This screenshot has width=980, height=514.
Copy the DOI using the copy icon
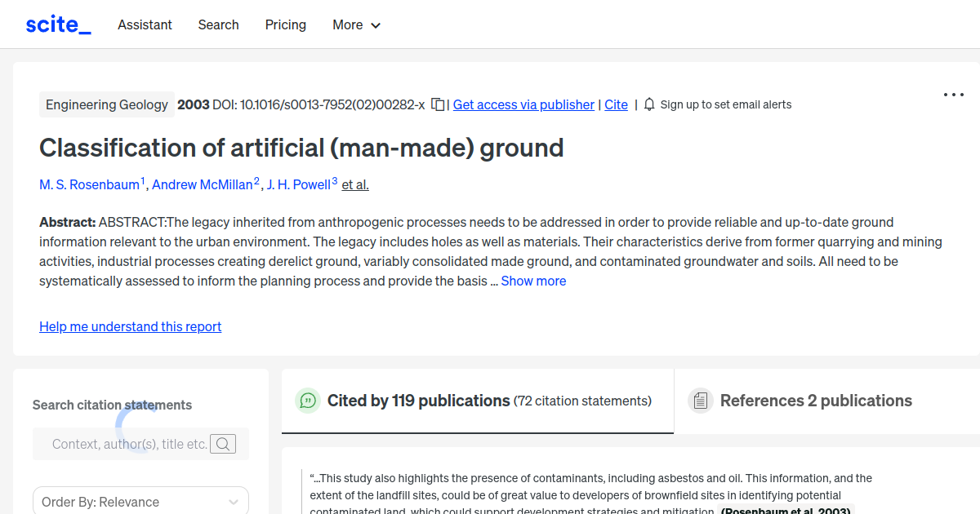(438, 104)
